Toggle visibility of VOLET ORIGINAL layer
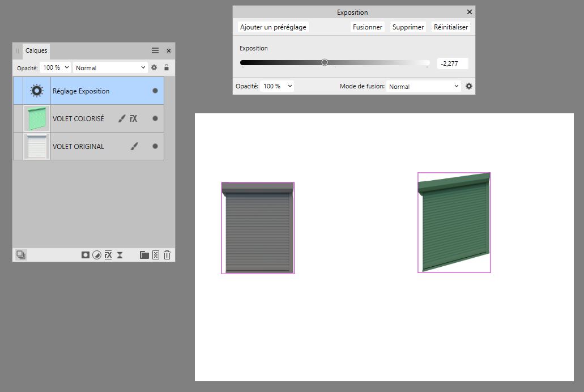 tap(155, 146)
